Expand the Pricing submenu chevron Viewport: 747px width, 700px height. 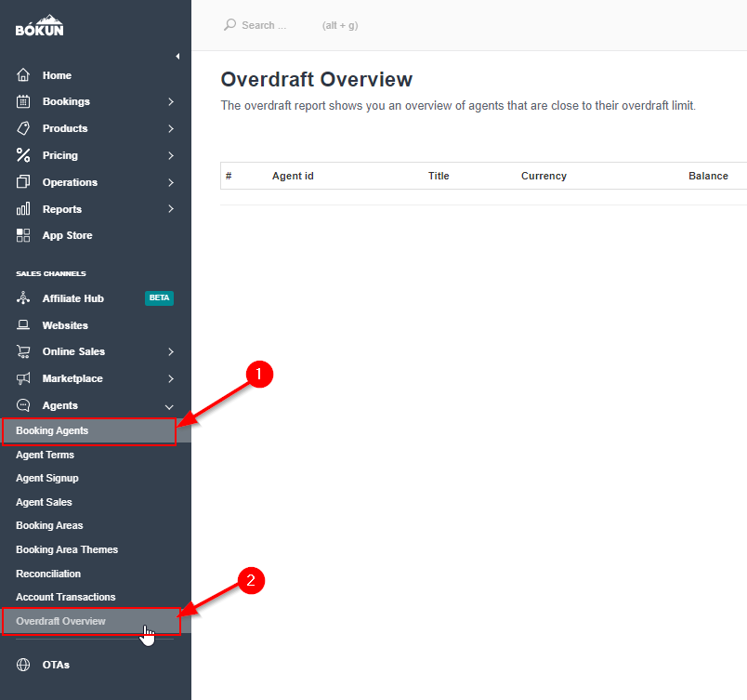click(x=171, y=155)
